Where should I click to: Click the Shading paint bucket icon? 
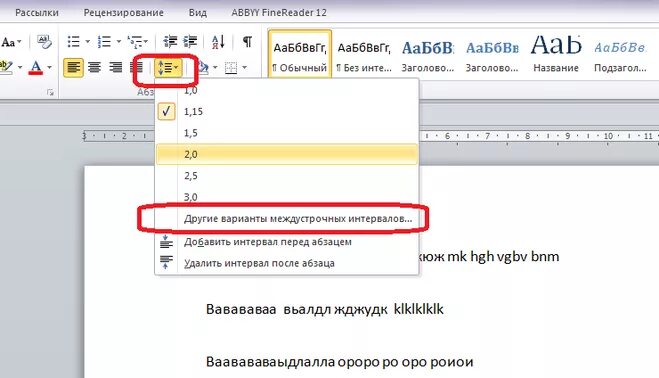tap(203, 67)
